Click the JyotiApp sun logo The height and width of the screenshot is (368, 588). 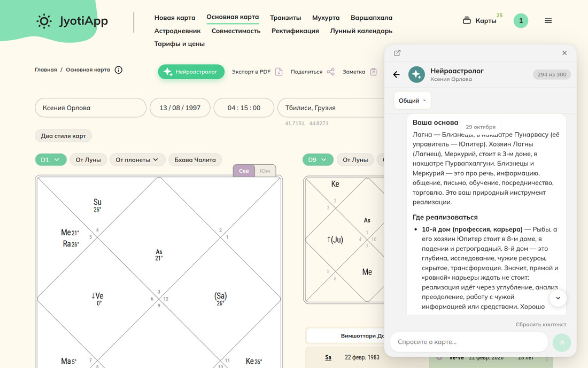coord(44,21)
